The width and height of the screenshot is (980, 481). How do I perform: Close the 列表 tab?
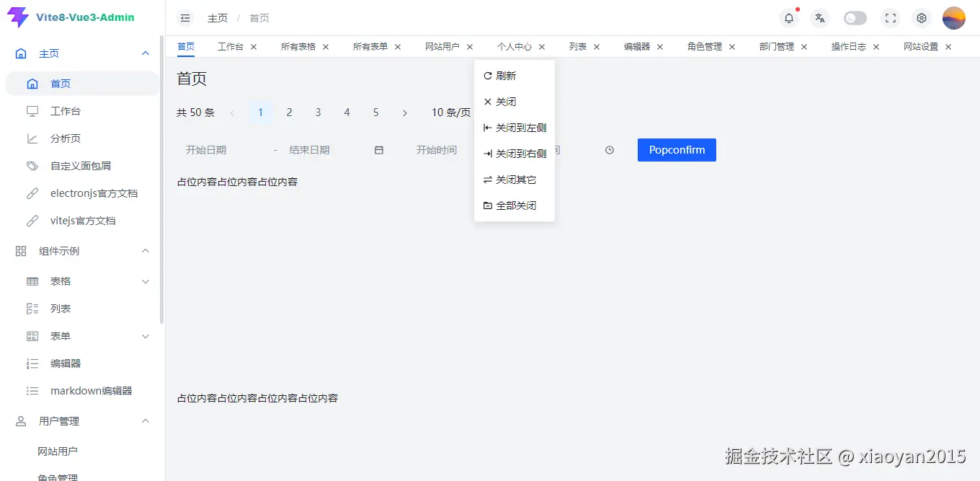tap(597, 47)
